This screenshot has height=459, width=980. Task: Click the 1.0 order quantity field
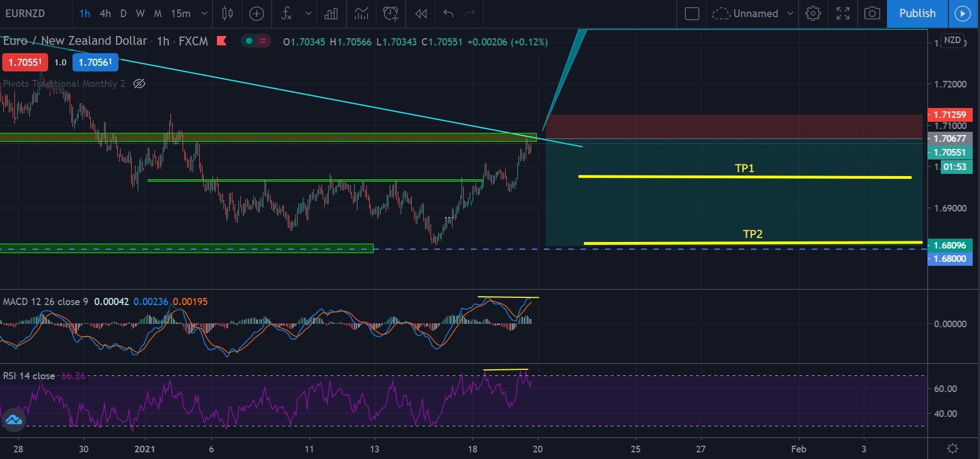60,62
